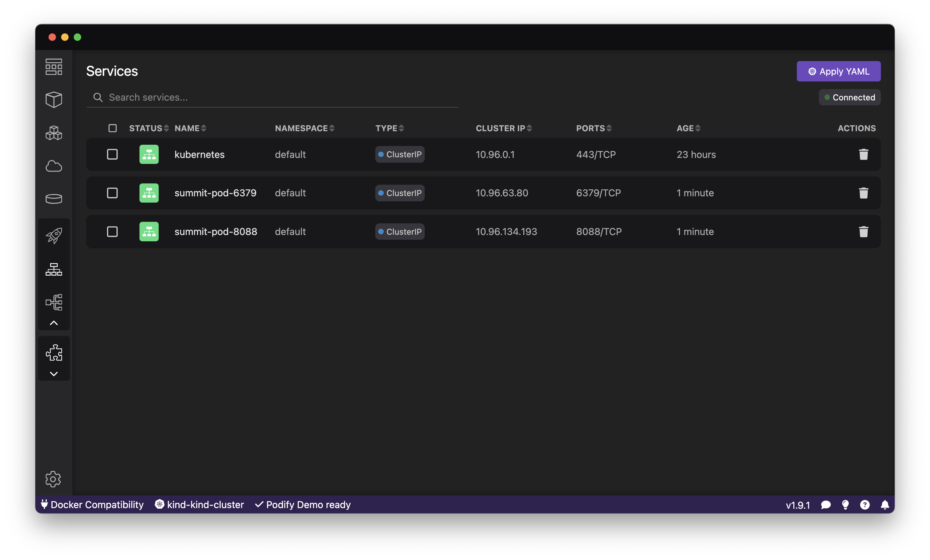Sort services by CLUSTER IP column
930x560 pixels.
click(x=503, y=128)
